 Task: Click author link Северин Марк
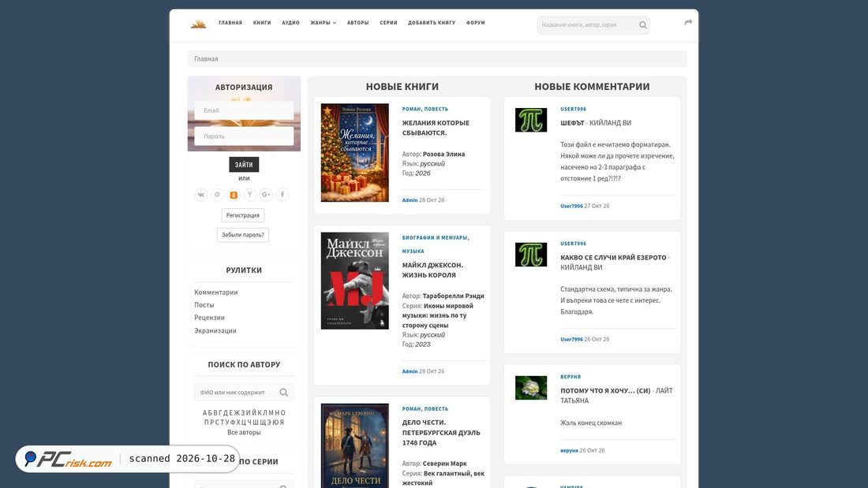point(444,464)
